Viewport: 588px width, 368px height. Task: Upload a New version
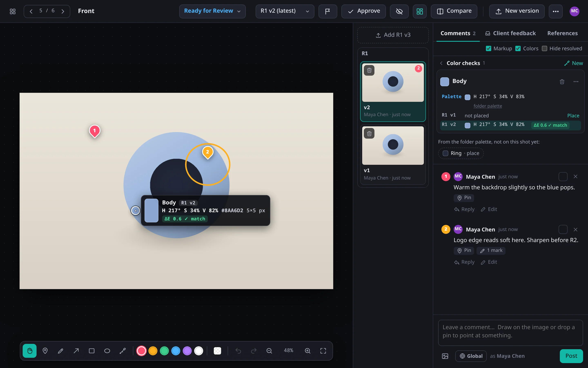[x=517, y=11]
